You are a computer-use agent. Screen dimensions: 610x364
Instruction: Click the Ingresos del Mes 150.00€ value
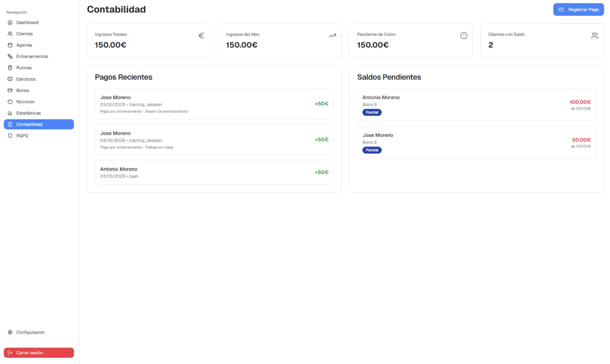(242, 45)
